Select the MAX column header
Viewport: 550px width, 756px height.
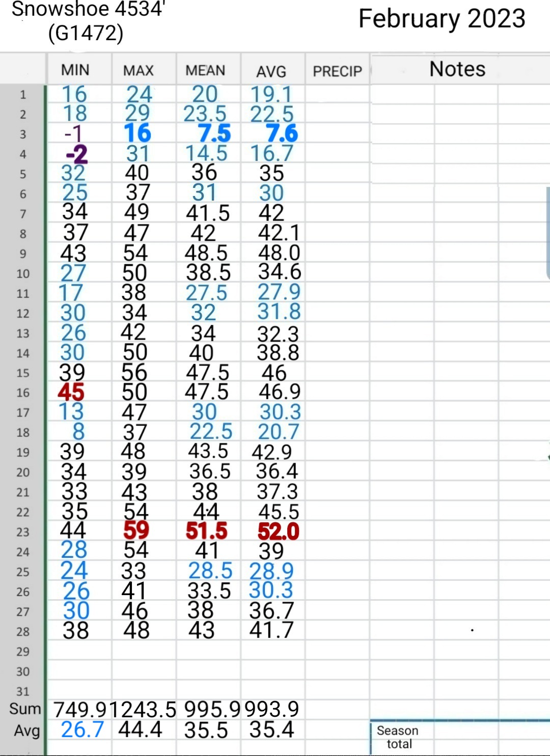(x=139, y=70)
